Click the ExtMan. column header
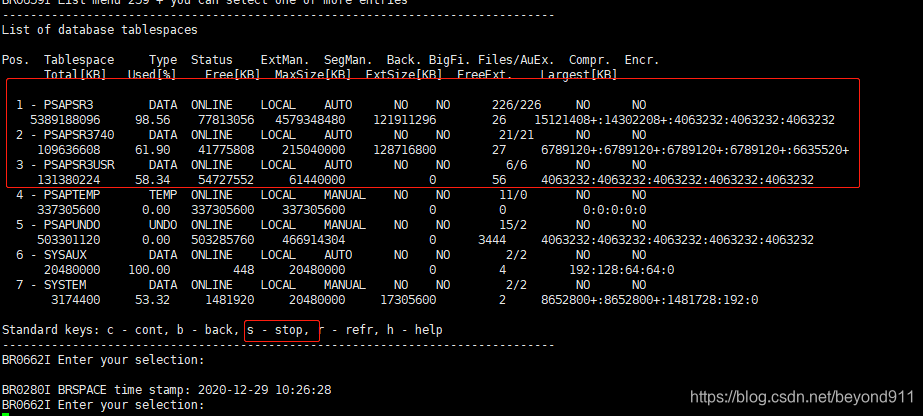The width and height of the screenshot is (923, 416). (285, 60)
